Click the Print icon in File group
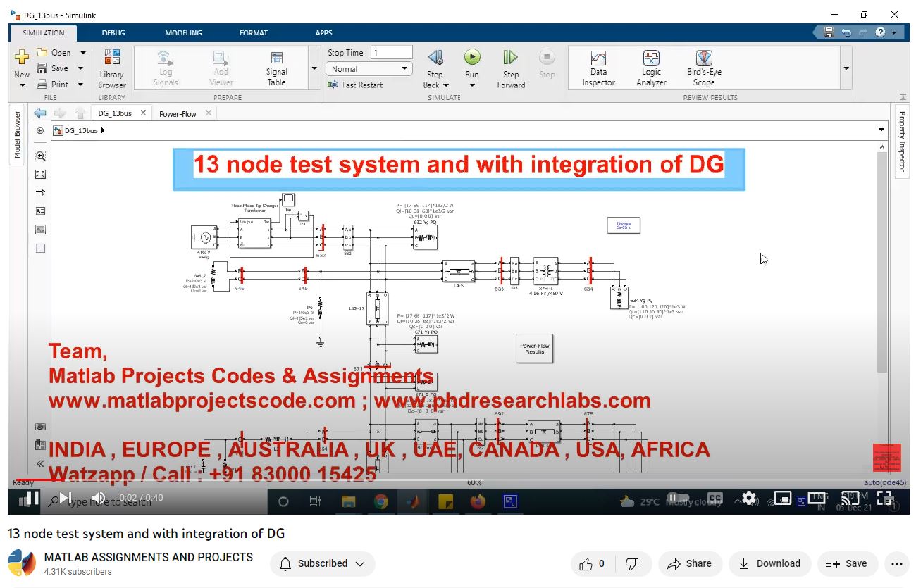This screenshot has height=588, width=916. pyautogui.click(x=42, y=84)
